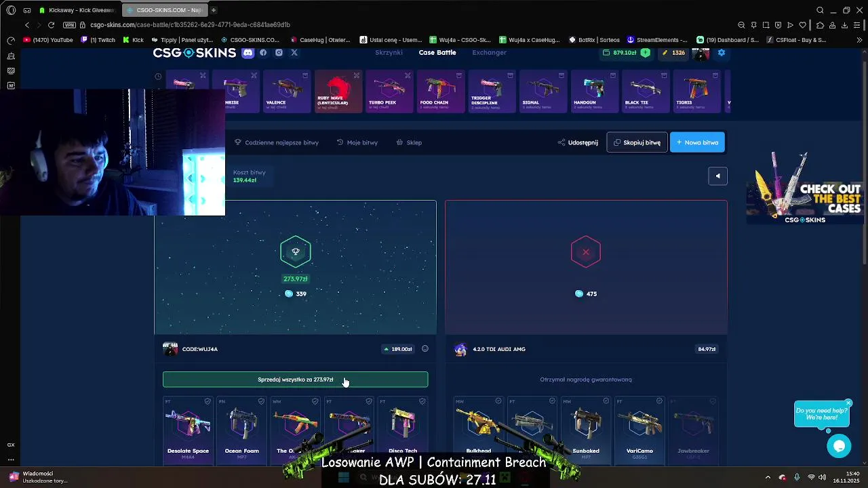Click the green deposit icon beside balance

click(645, 53)
